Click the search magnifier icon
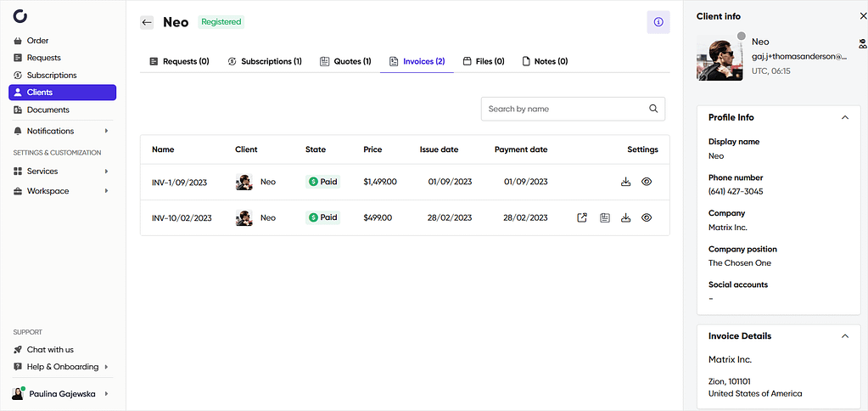The image size is (868, 411). pos(654,109)
